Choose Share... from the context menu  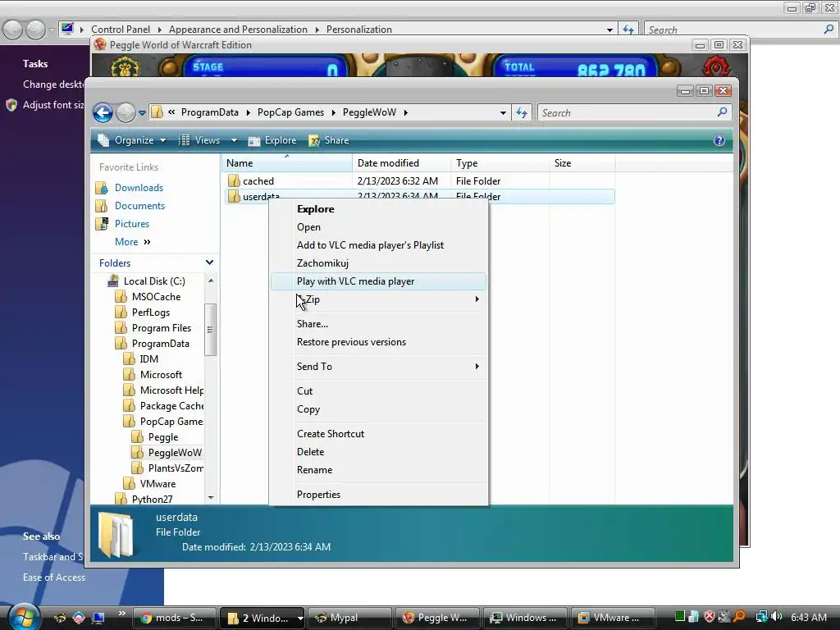(378, 323)
